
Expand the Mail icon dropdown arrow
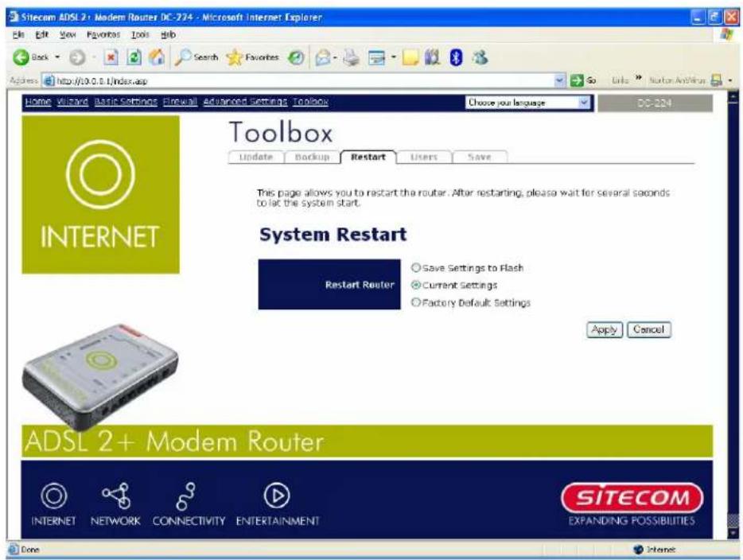click(335, 58)
